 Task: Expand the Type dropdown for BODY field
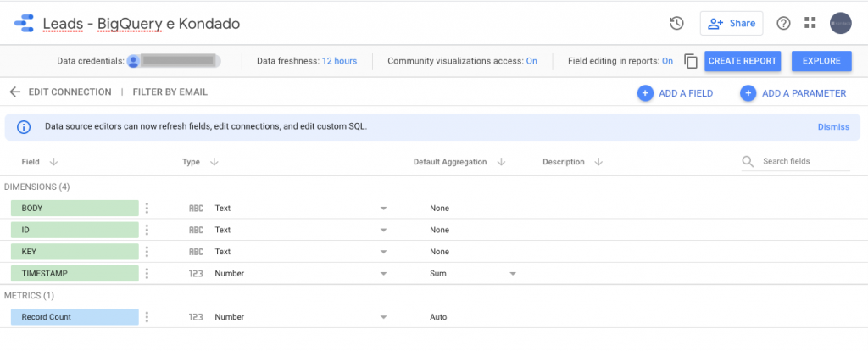pyautogui.click(x=383, y=208)
